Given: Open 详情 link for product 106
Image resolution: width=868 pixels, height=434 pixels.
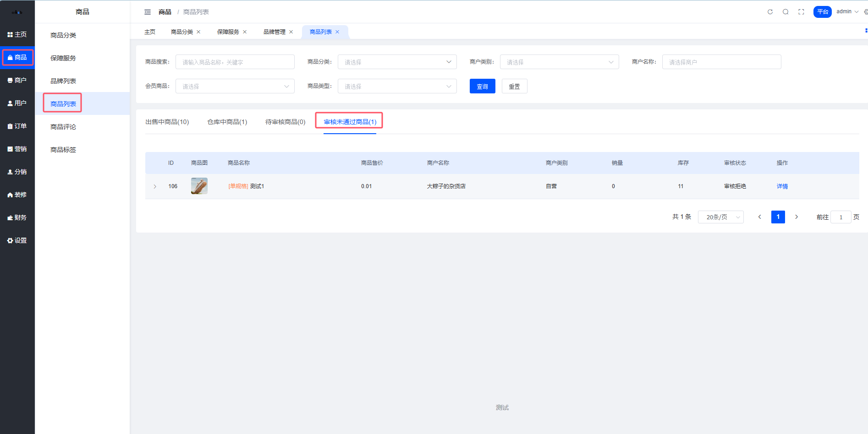Looking at the screenshot, I should coord(782,186).
